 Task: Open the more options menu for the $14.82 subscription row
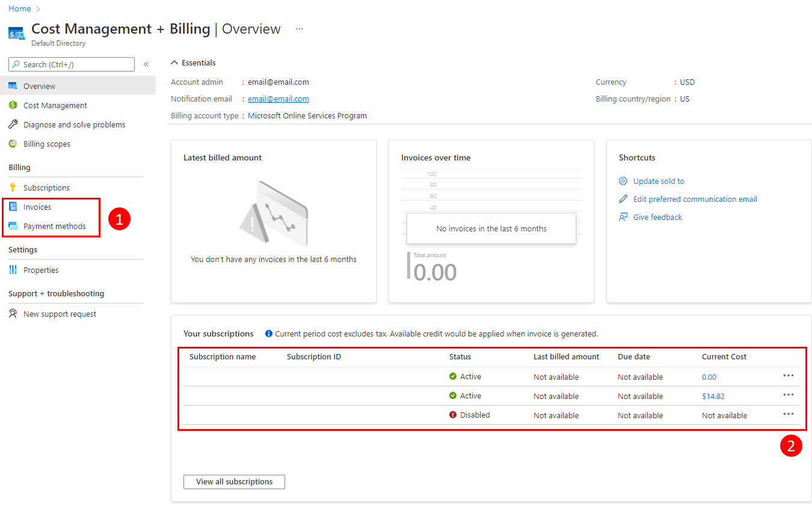pyautogui.click(x=789, y=395)
